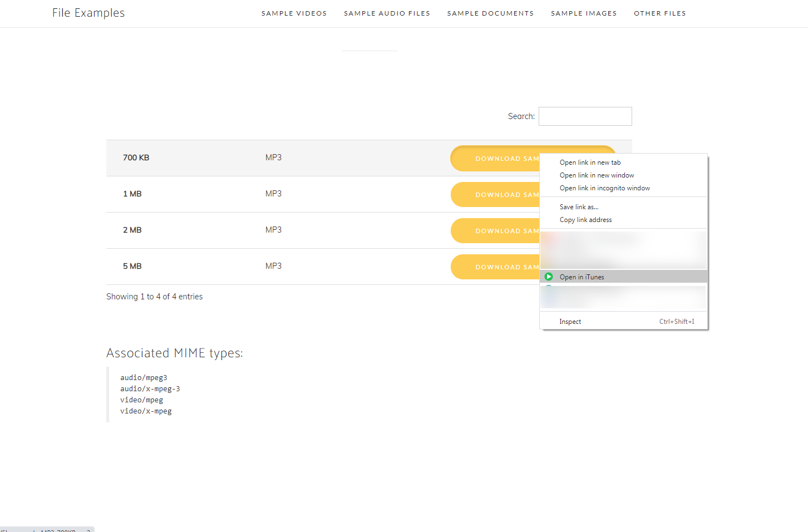Click the video/mpeg MIME type line
The height and width of the screenshot is (532, 808).
coord(142,400)
